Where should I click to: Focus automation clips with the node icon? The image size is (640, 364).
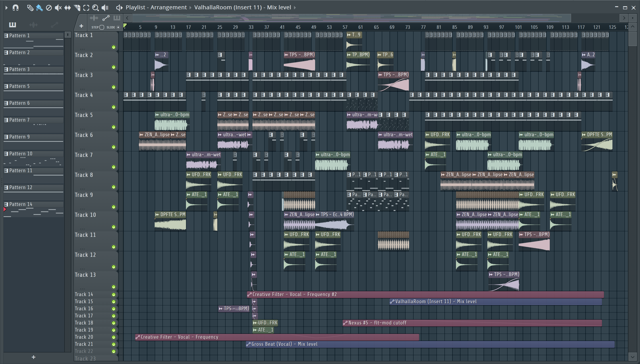point(106,18)
